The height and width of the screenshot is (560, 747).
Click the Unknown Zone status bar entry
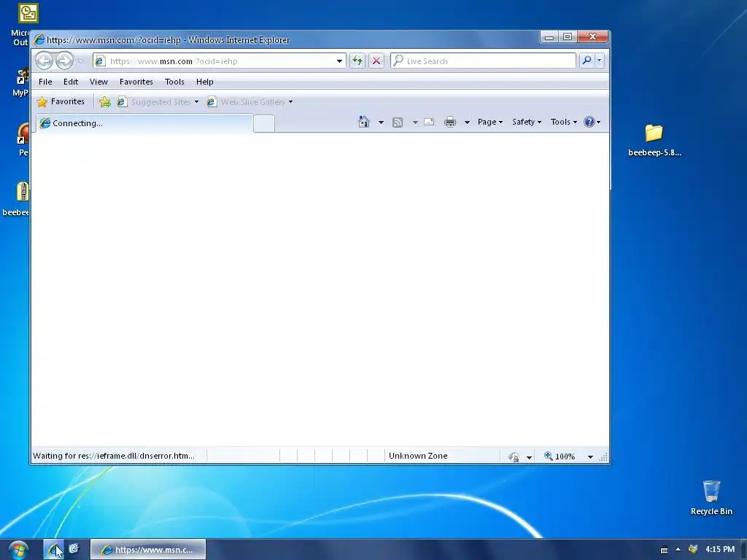[418, 456]
